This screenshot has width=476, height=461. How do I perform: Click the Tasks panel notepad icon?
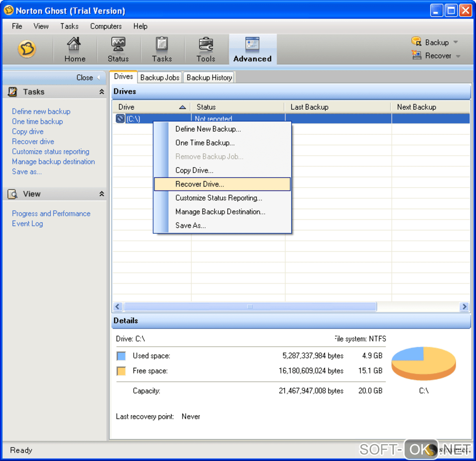click(x=13, y=91)
